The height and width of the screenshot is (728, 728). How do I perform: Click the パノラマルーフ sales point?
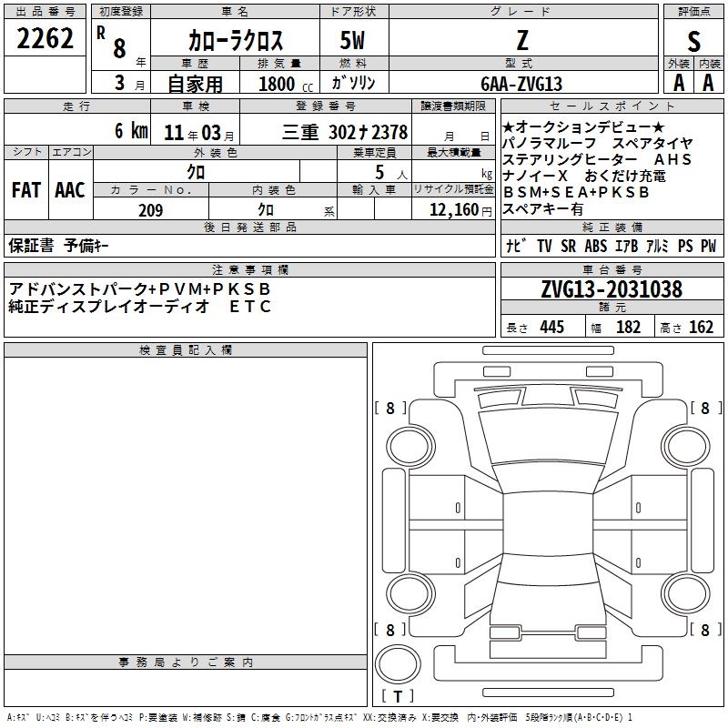click(550, 143)
